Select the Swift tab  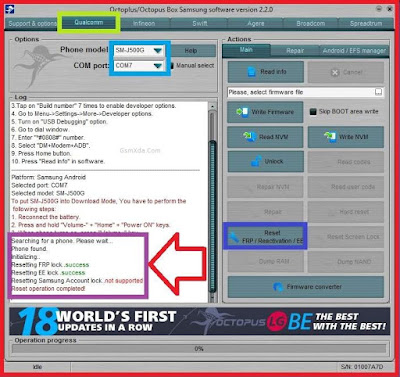pos(200,24)
